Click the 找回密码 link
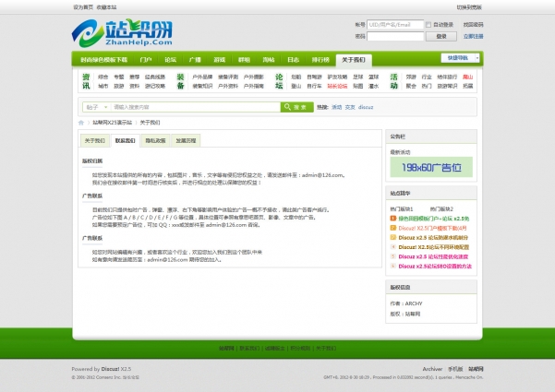 click(473, 25)
